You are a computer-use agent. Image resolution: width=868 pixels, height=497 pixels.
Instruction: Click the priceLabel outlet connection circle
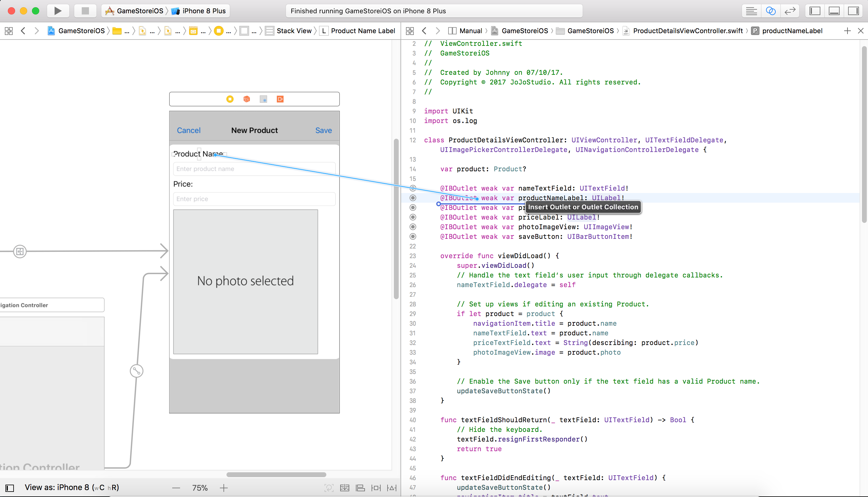[413, 217]
